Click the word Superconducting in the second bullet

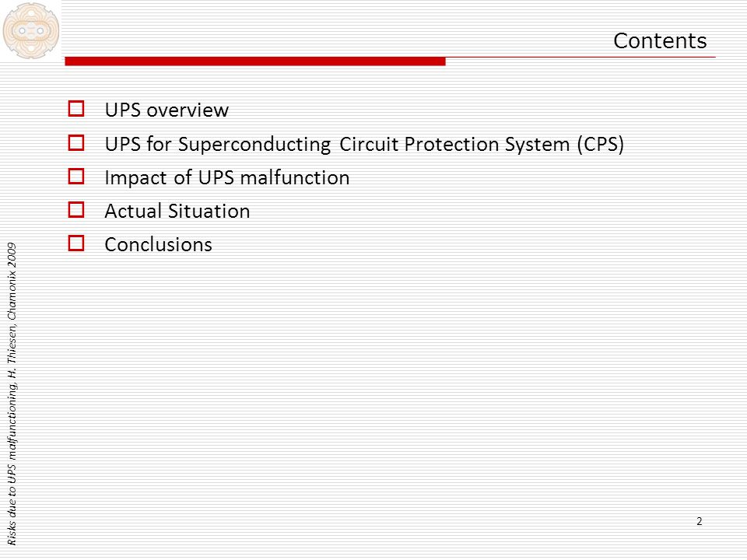click(254, 145)
